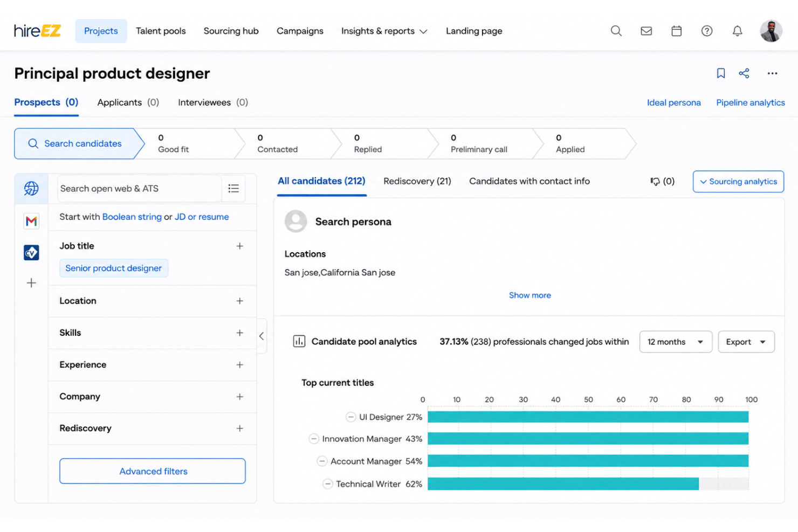Open Sourcing hub in top navigation
Screen dimensions: 798x532
click(231, 31)
